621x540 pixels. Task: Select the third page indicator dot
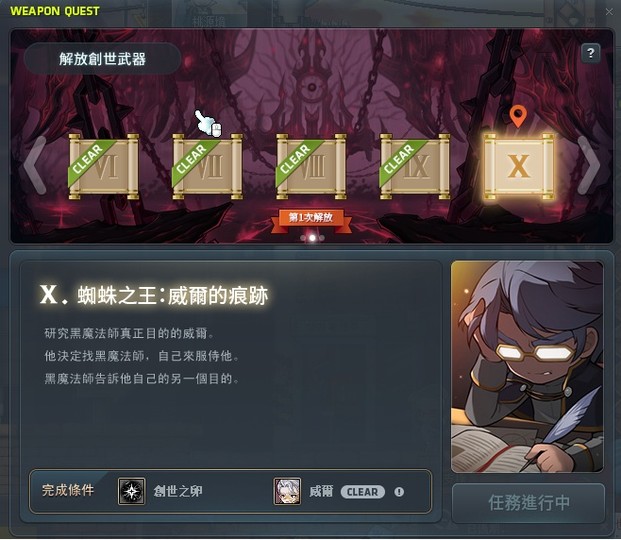pyautogui.click(x=322, y=238)
